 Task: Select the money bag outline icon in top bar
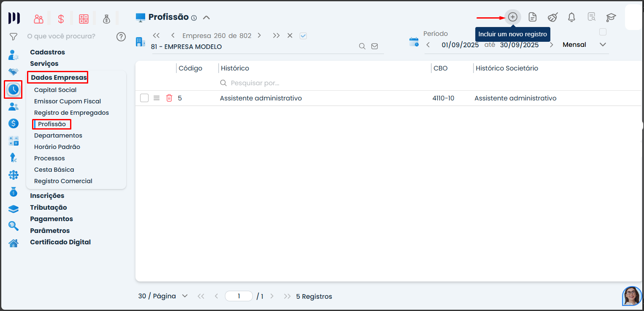point(106,19)
